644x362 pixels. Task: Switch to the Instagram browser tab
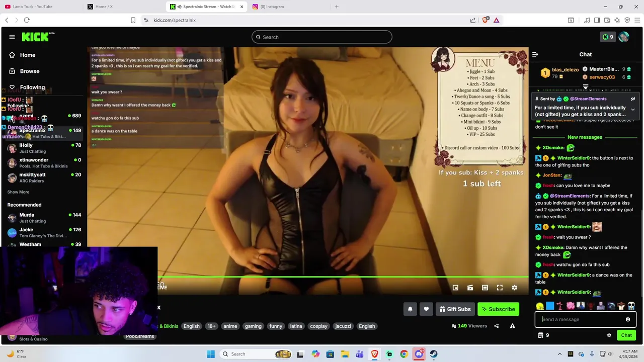(x=287, y=7)
